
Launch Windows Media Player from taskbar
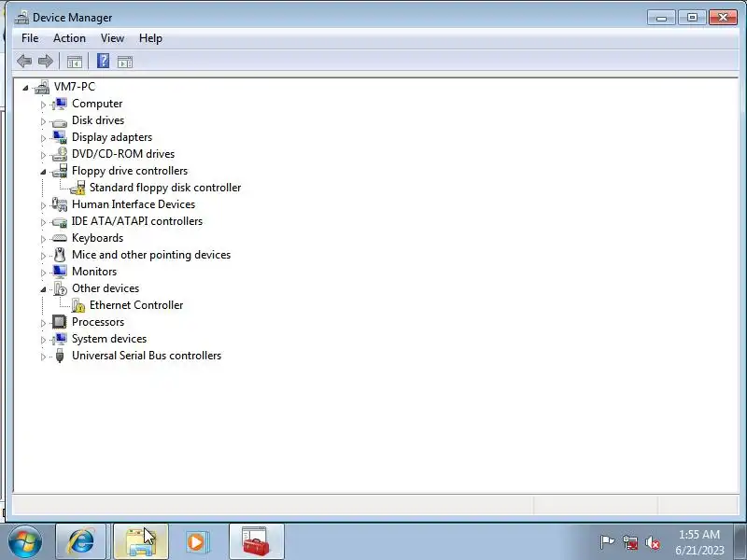coord(196,541)
